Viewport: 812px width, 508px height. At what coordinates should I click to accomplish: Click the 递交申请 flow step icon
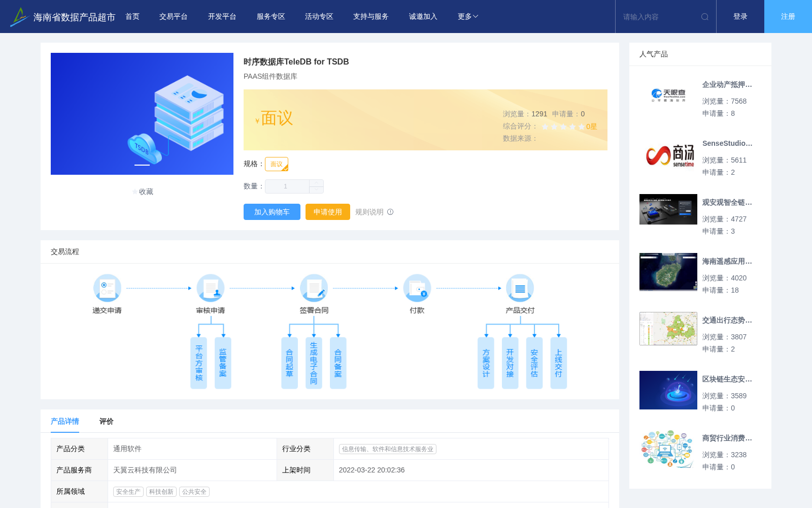(x=107, y=288)
